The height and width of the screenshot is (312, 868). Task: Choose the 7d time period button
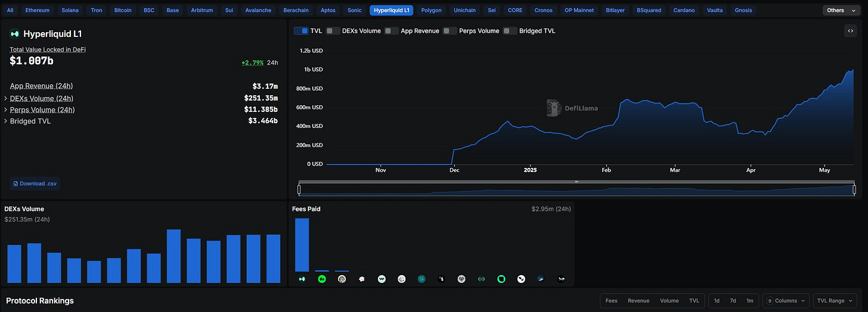733,301
